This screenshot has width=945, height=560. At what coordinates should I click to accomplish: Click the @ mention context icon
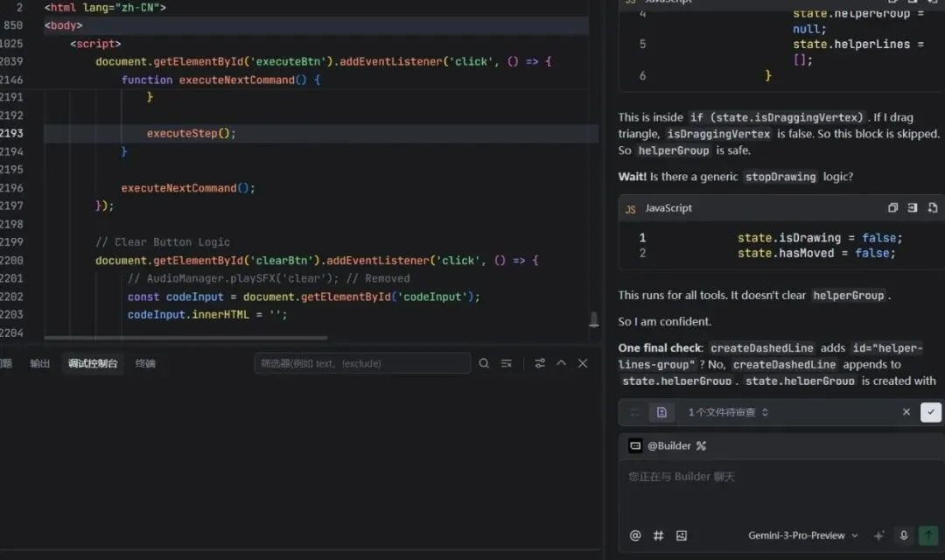[x=634, y=535]
